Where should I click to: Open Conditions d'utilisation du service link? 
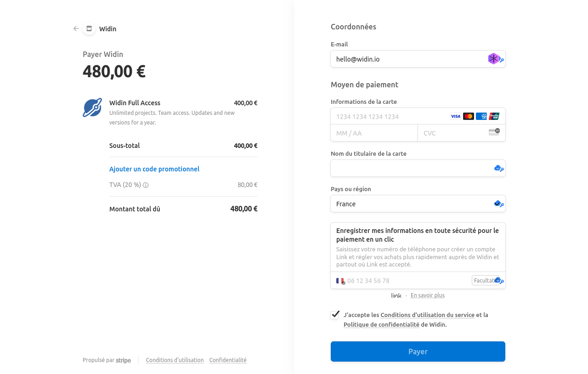(x=428, y=315)
